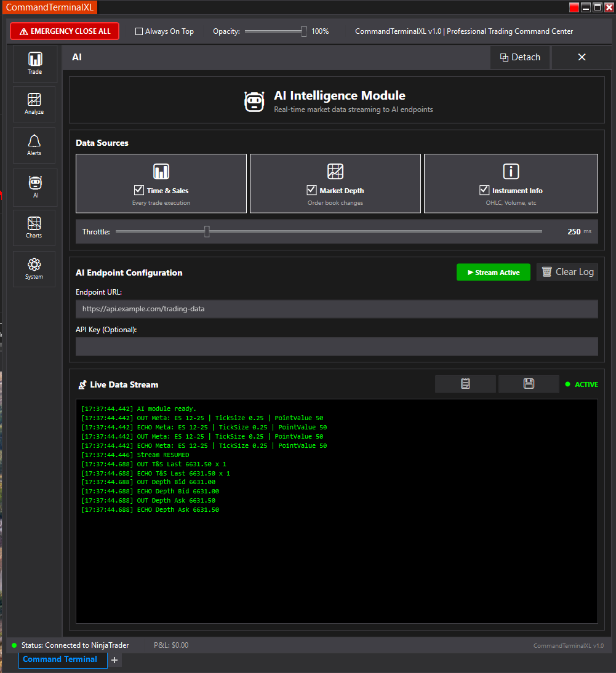This screenshot has height=673, width=616.
Task: Toggle the Market Depth checkbox
Action: point(311,190)
